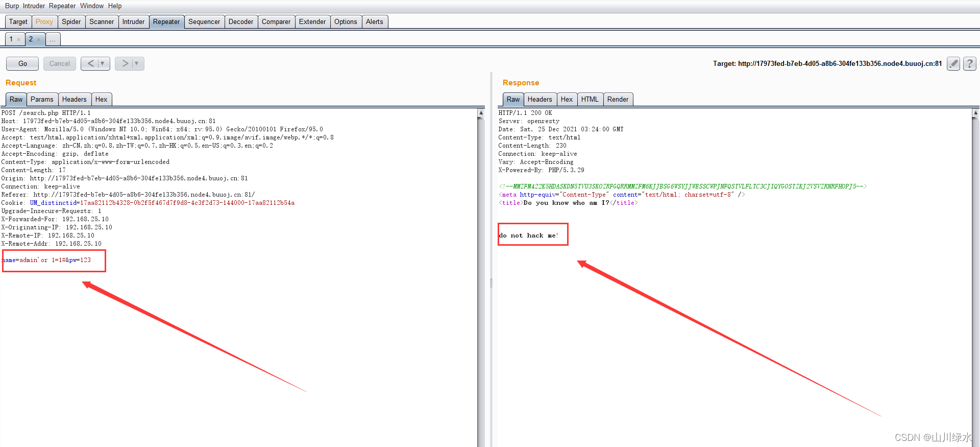Screen dimensions: 980x447
Task: Switch to the Alerts tab
Action: 374,21
